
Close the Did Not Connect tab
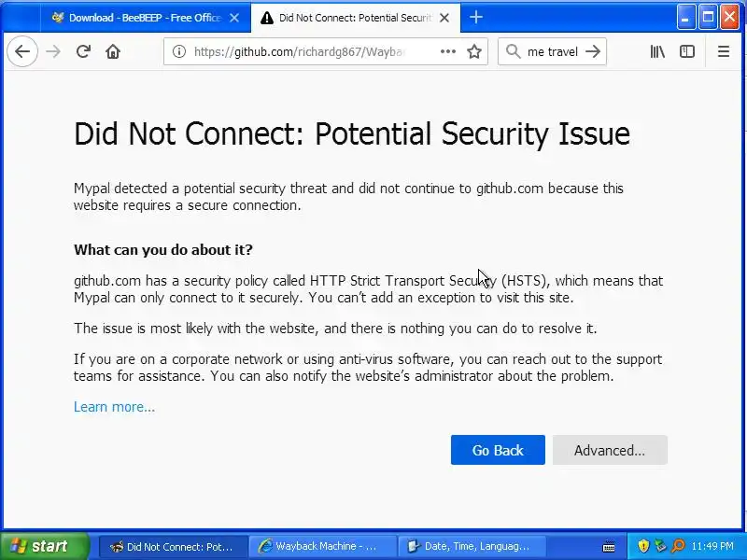click(x=447, y=18)
